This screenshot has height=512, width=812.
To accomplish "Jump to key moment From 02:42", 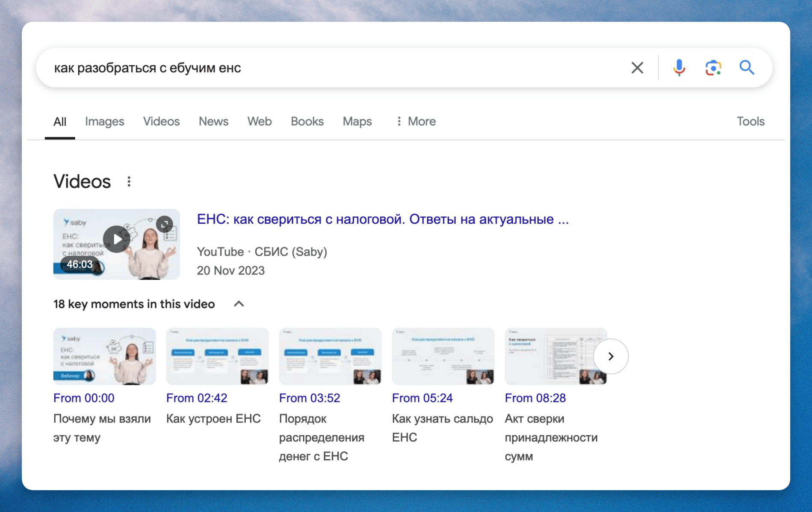I will pyautogui.click(x=197, y=398).
